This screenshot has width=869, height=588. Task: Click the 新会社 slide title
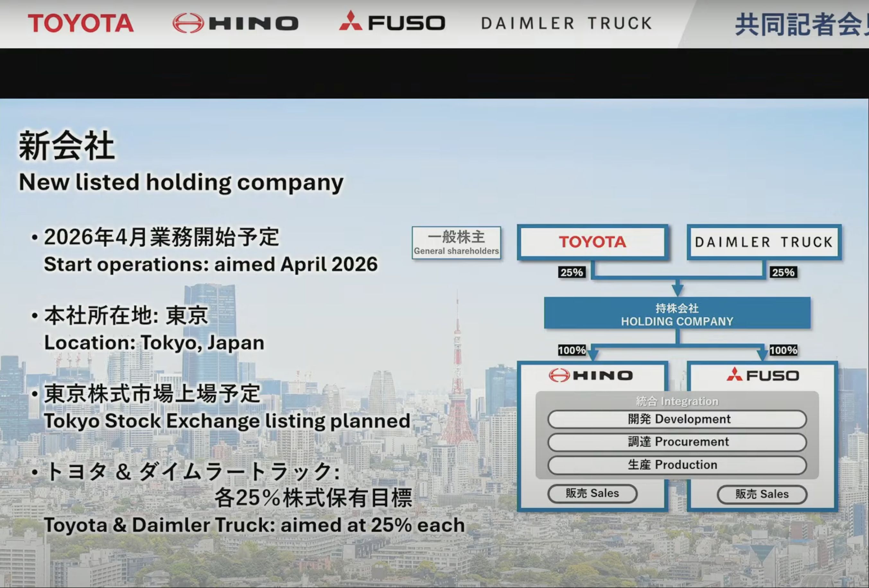tap(66, 146)
